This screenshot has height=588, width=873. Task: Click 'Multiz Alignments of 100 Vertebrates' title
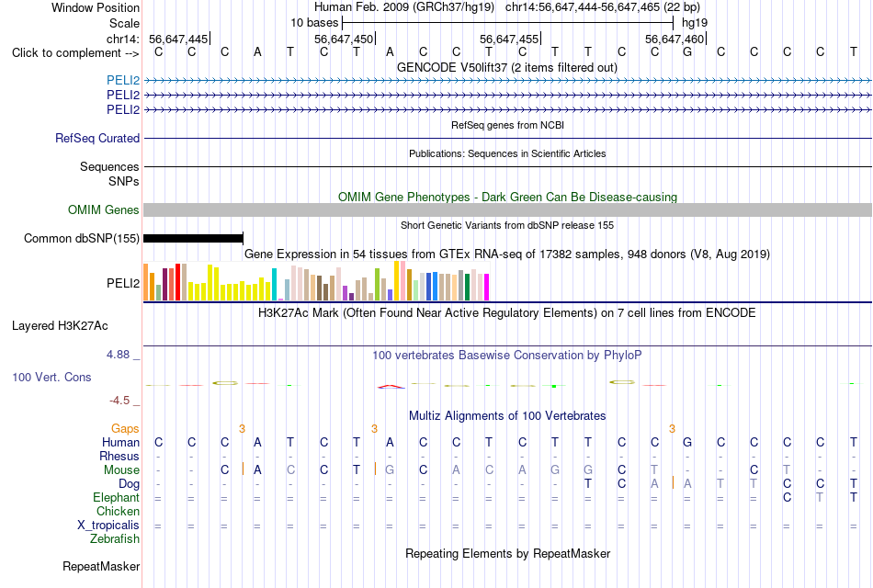507,416
